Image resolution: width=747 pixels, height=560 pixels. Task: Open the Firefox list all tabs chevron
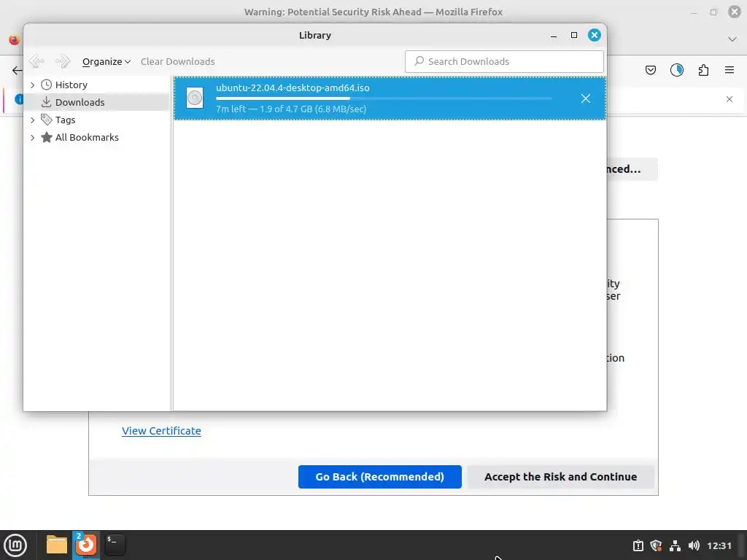tap(732, 39)
